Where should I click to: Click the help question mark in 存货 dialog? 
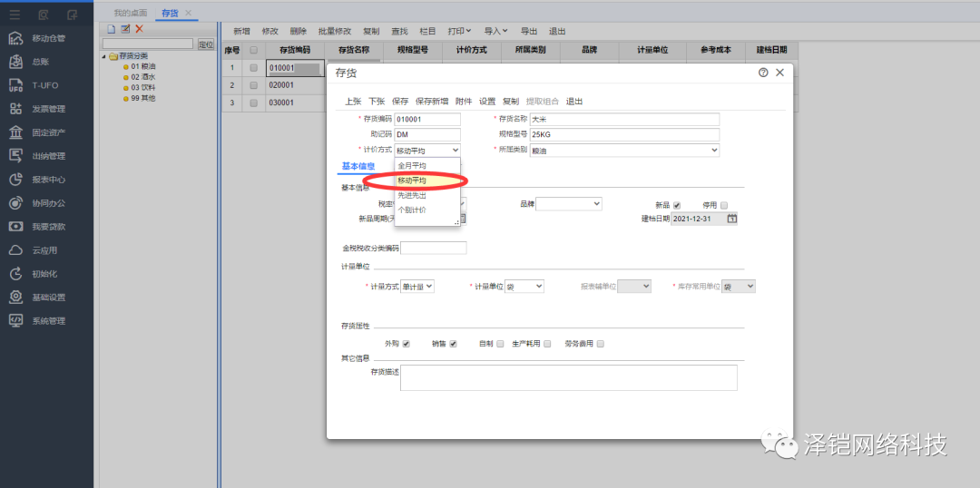tap(763, 73)
